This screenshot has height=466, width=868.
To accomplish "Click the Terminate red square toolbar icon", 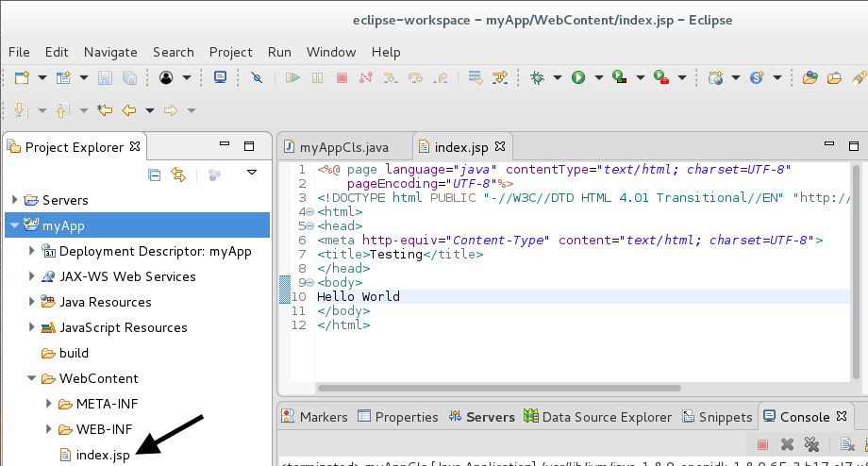I will coord(342,77).
